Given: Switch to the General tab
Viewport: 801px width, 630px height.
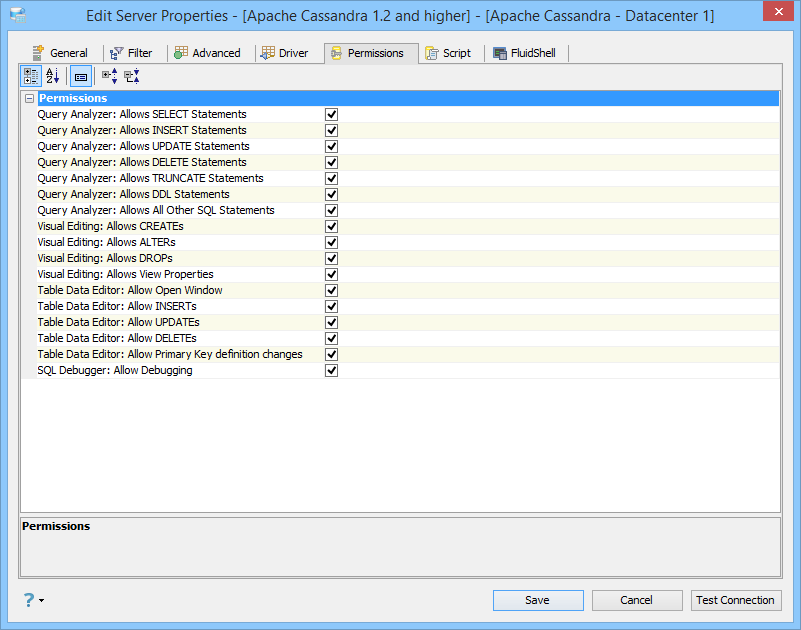Looking at the screenshot, I should (x=60, y=53).
